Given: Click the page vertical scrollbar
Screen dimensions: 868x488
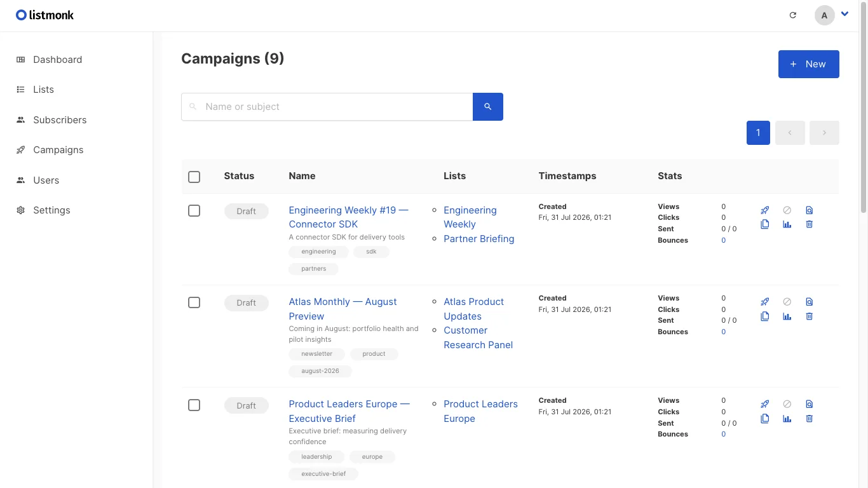Looking at the screenshot, I should (863, 108).
